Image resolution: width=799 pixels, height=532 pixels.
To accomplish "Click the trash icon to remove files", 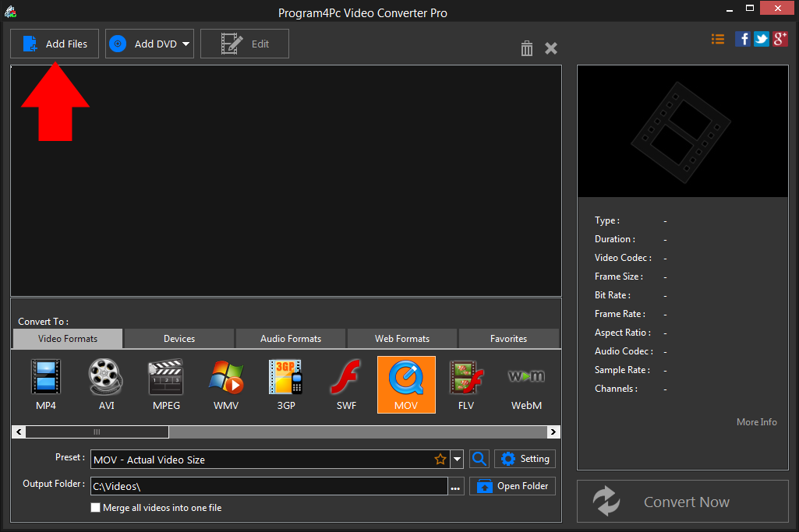I will [527, 48].
